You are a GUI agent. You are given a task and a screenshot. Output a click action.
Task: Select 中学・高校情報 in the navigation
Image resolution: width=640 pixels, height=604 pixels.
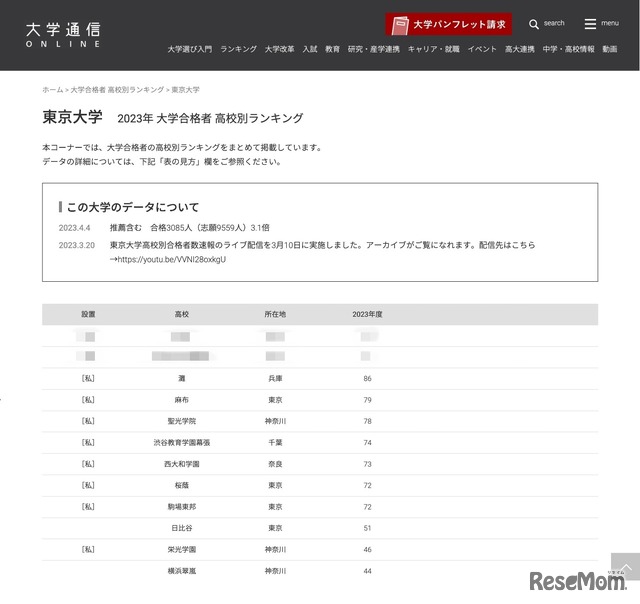pos(568,49)
